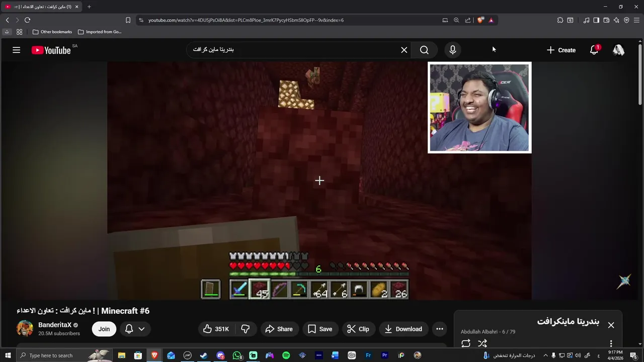Open File Explorer from the taskbar
Viewport: 644px width, 362px height.
122,355
